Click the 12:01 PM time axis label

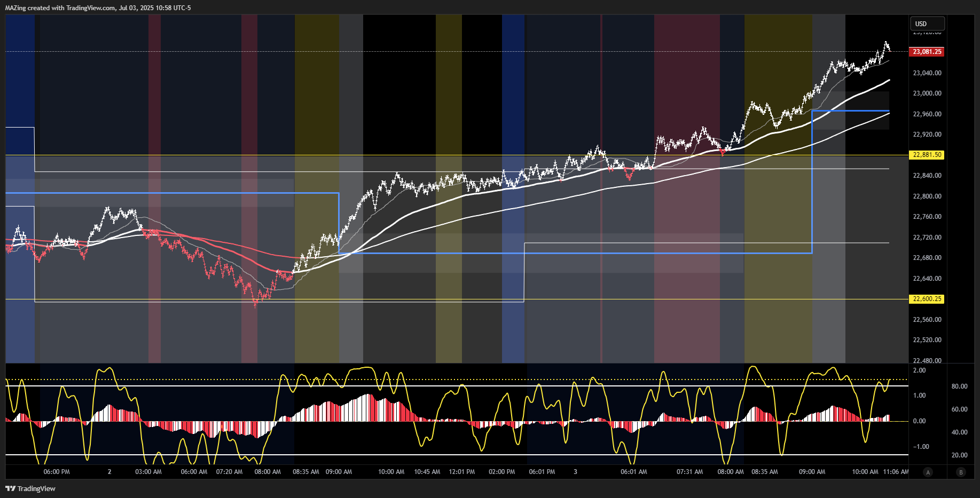point(462,472)
